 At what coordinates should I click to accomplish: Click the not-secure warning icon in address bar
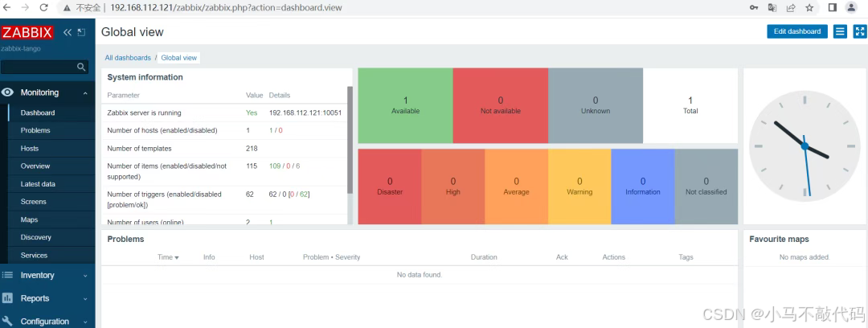(x=67, y=8)
